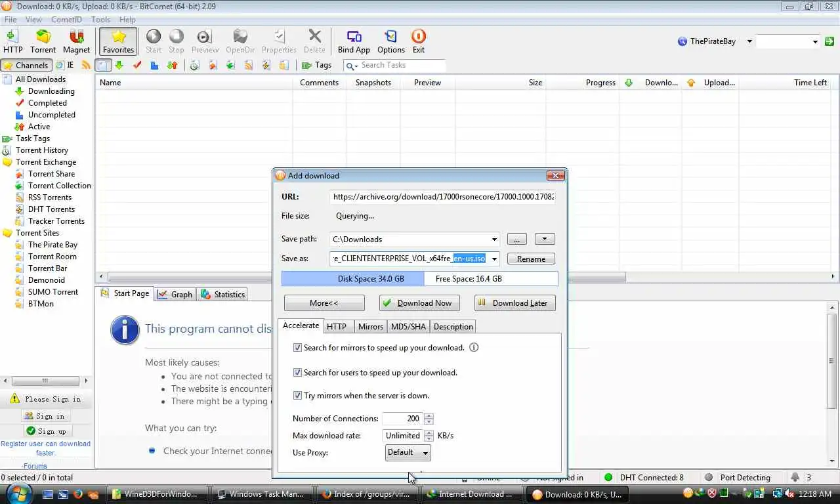
Task: Open Options from the toolbar
Action: click(x=391, y=41)
